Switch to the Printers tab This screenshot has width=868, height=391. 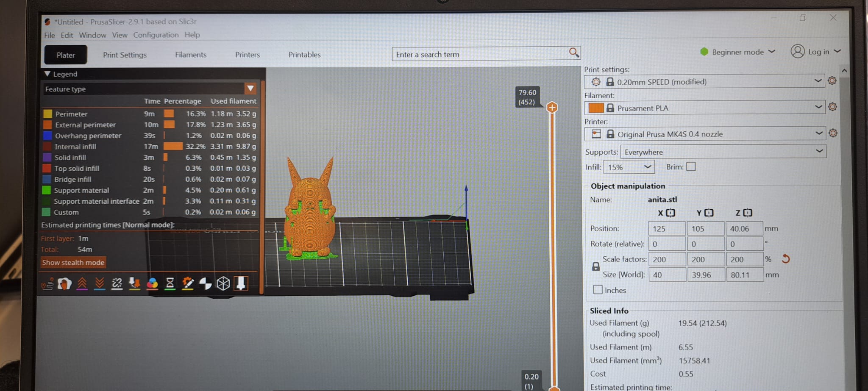248,55
